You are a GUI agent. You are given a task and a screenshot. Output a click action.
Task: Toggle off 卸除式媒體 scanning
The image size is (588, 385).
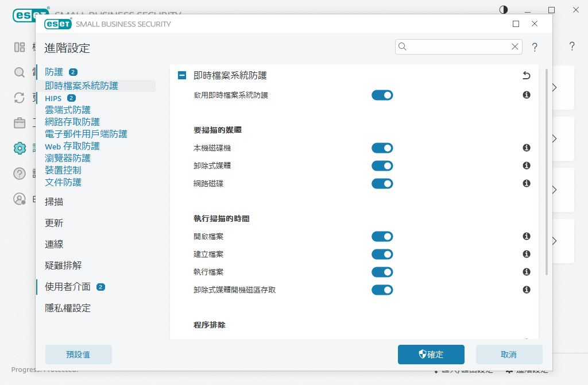pyautogui.click(x=382, y=165)
